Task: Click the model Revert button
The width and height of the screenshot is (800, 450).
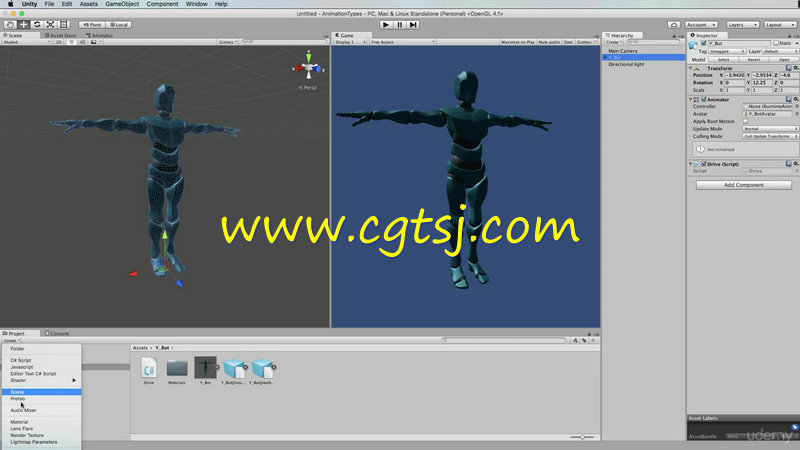Action: pos(754,60)
